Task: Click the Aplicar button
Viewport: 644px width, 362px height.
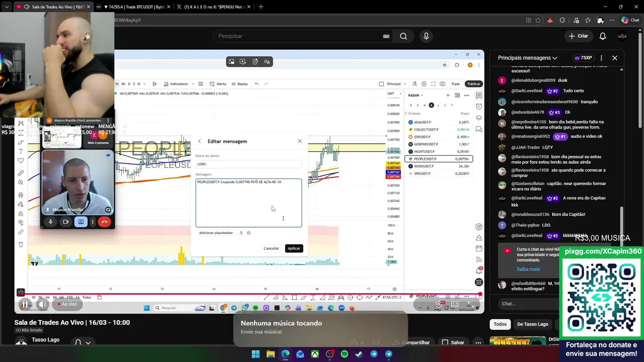Action: coord(294,248)
